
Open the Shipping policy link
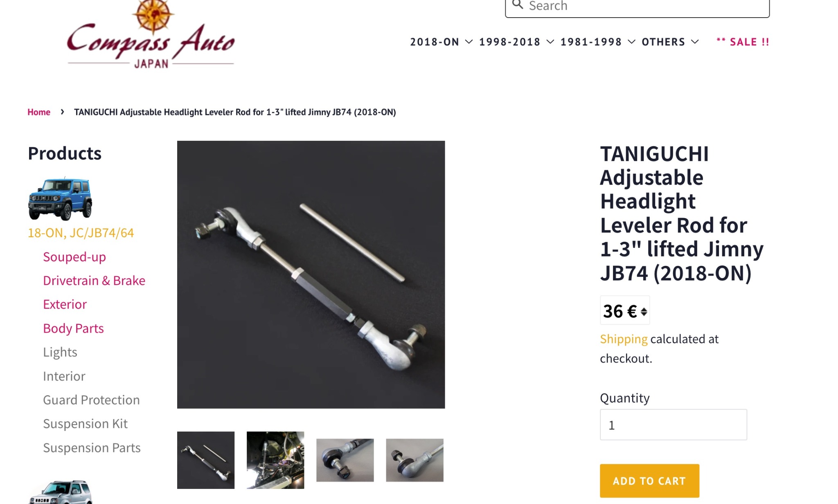coord(624,339)
